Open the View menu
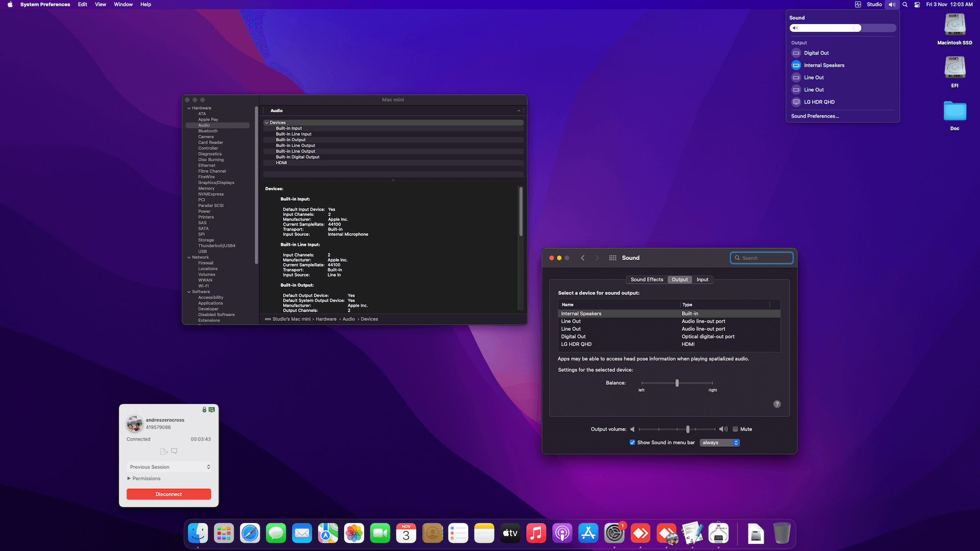980x551 pixels. 101,4
